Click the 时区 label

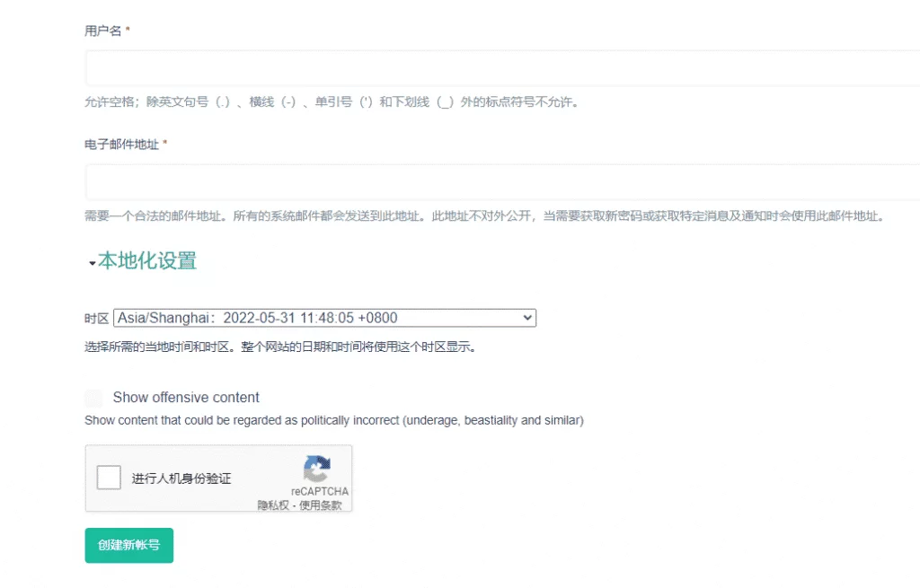96,319
